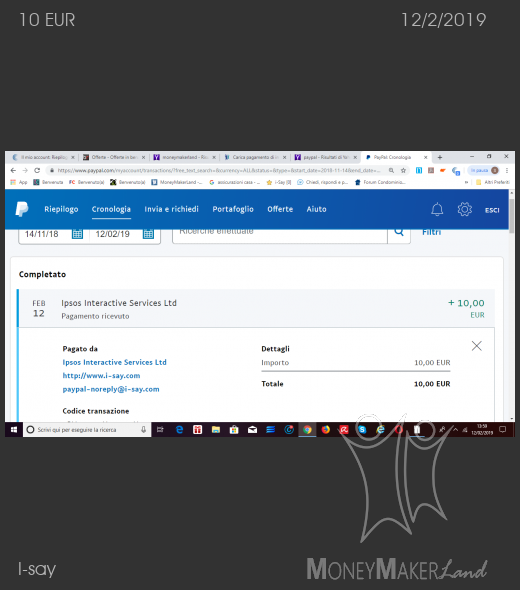Click the browser address bar URL
The height and width of the screenshot is (590, 520).
point(218,170)
